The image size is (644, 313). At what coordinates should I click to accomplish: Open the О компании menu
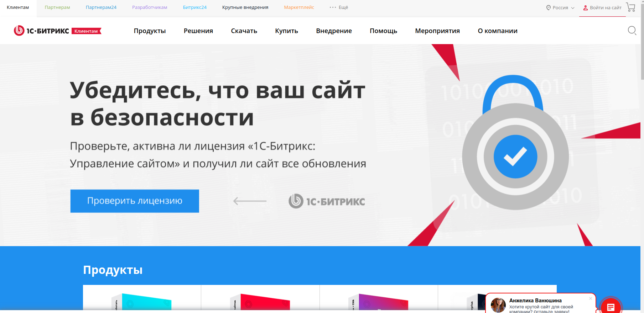pyautogui.click(x=498, y=31)
